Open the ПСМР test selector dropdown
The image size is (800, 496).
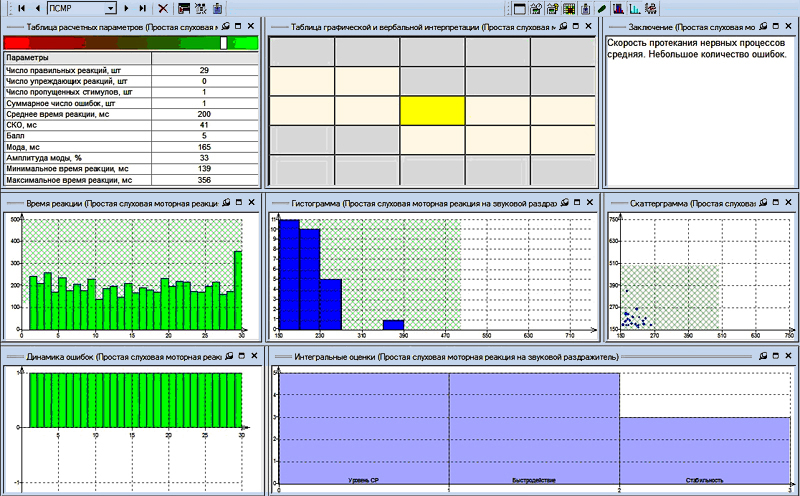(111, 9)
